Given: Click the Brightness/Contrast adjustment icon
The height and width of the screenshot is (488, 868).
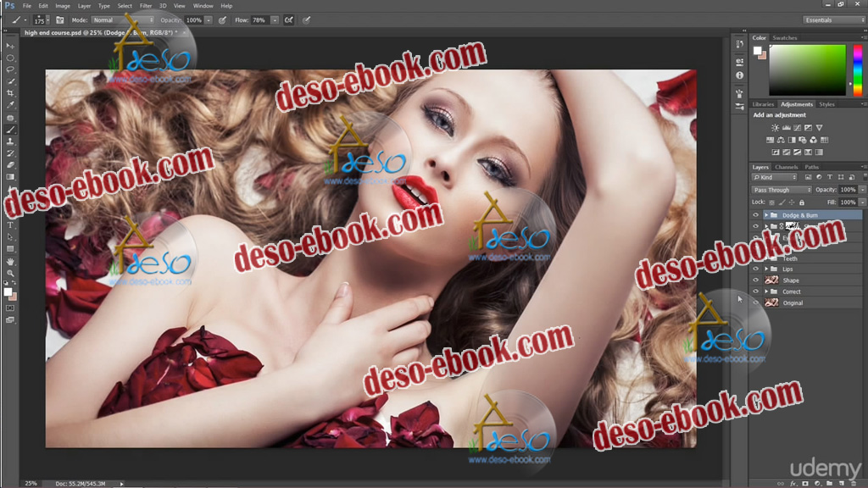Looking at the screenshot, I should tap(775, 128).
